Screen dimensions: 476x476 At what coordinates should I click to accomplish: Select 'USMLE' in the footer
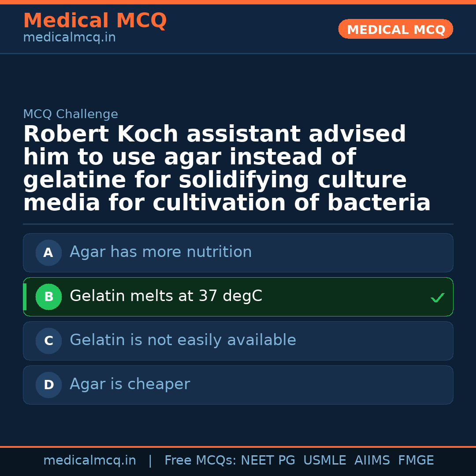click(324, 461)
